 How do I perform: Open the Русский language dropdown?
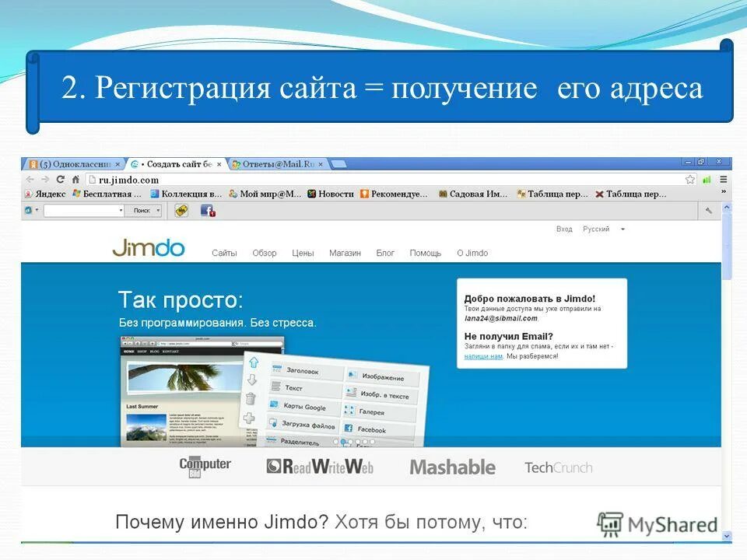[603, 229]
